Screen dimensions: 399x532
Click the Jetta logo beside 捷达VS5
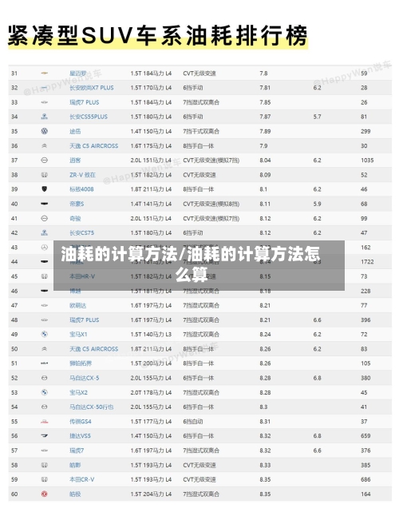45,436
